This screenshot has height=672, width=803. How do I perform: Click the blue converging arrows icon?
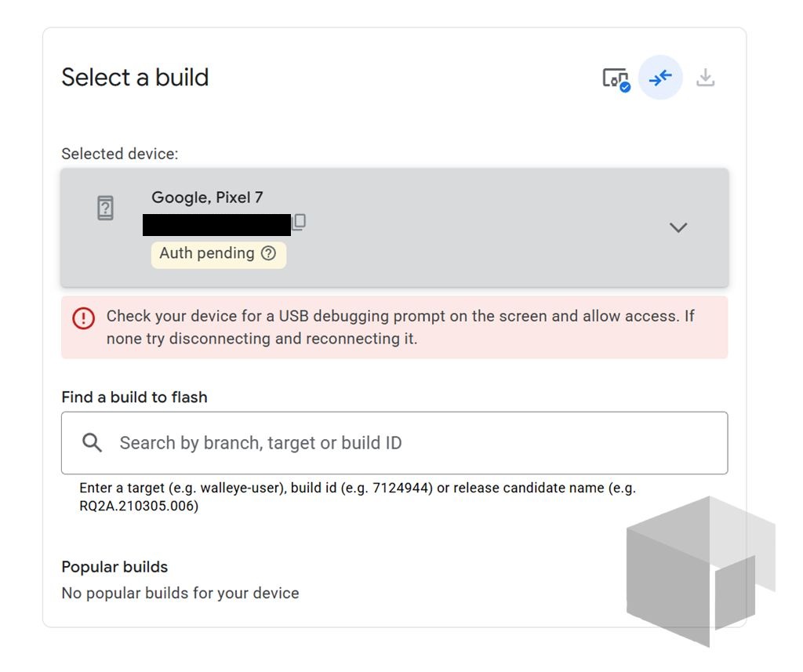coord(660,78)
